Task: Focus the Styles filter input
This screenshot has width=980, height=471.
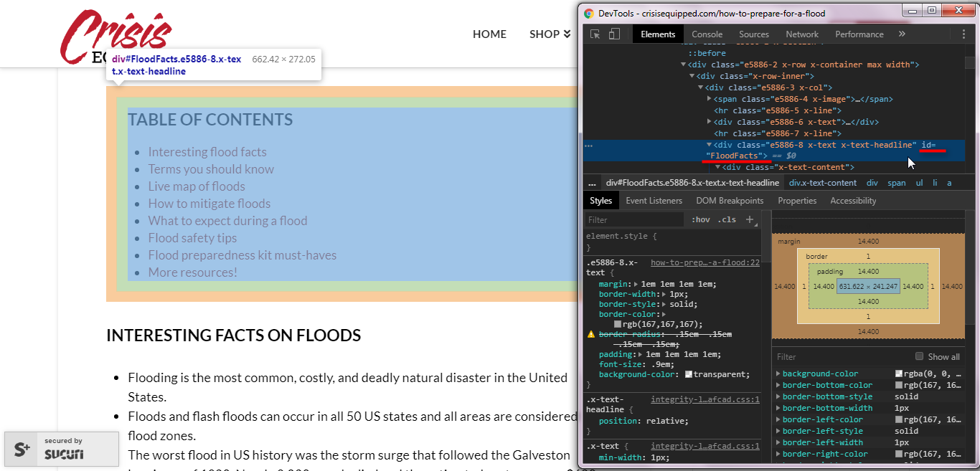Action: coord(634,219)
